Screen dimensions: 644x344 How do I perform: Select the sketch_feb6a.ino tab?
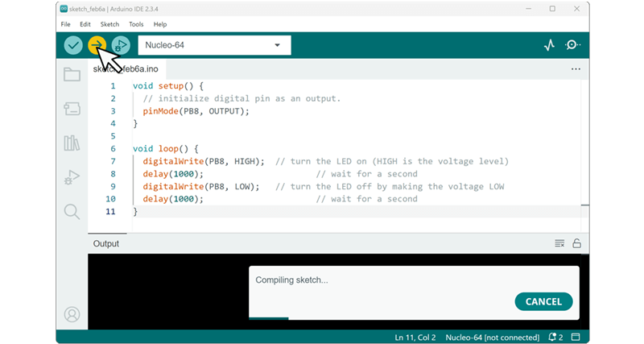click(x=127, y=69)
